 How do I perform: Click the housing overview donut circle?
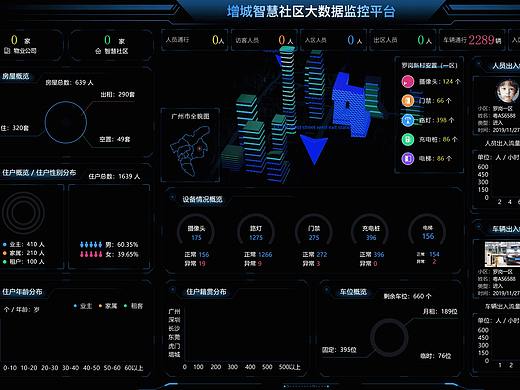(x=66, y=122)
